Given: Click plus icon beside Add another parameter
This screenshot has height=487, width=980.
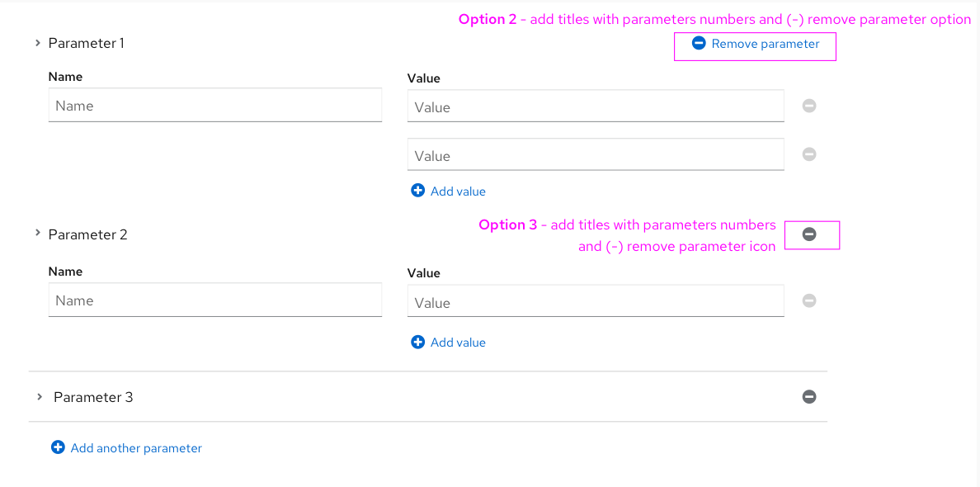Looking at the screenshot, I should coord(58,447).
